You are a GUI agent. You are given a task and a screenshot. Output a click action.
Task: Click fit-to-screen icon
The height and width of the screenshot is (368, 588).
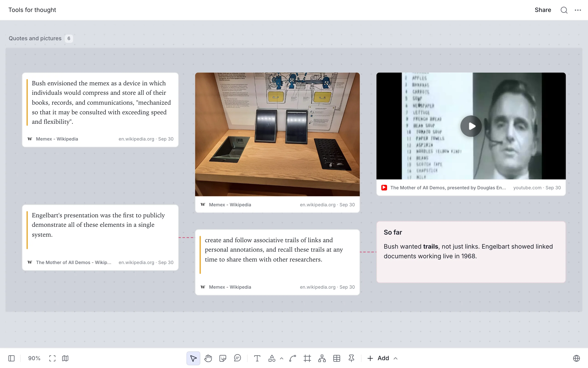click(52, 358)
